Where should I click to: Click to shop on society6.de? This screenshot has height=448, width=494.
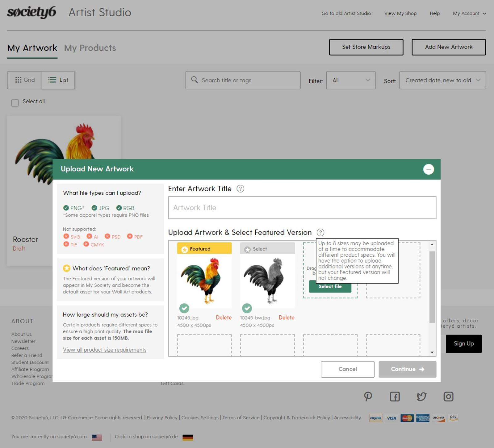146,437
